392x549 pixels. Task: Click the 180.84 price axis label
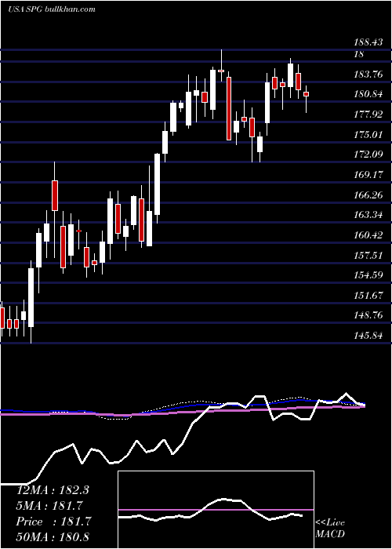(368, 94)
